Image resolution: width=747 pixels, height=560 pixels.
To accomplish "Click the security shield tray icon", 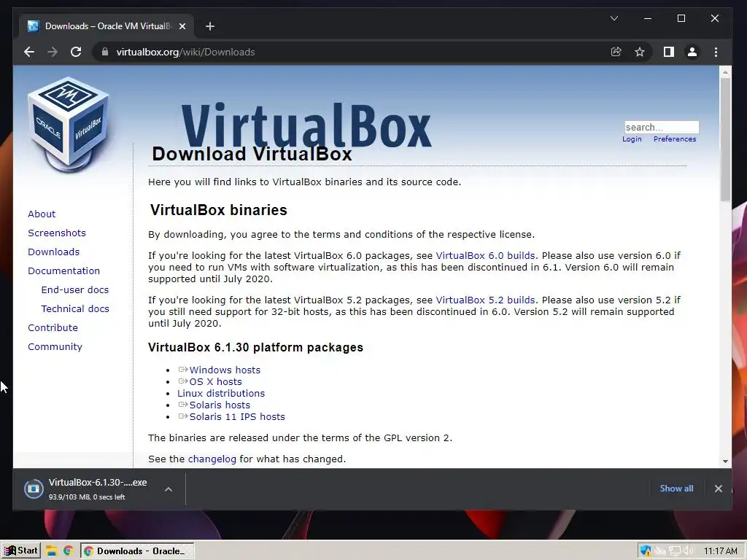I will pyautogui.click(x=646, y=551).
